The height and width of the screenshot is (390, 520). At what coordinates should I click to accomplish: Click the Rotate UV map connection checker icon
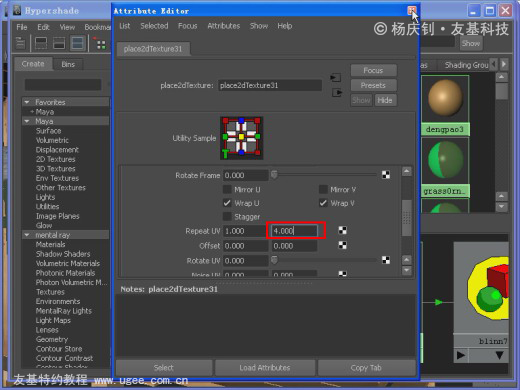(386, 260)
